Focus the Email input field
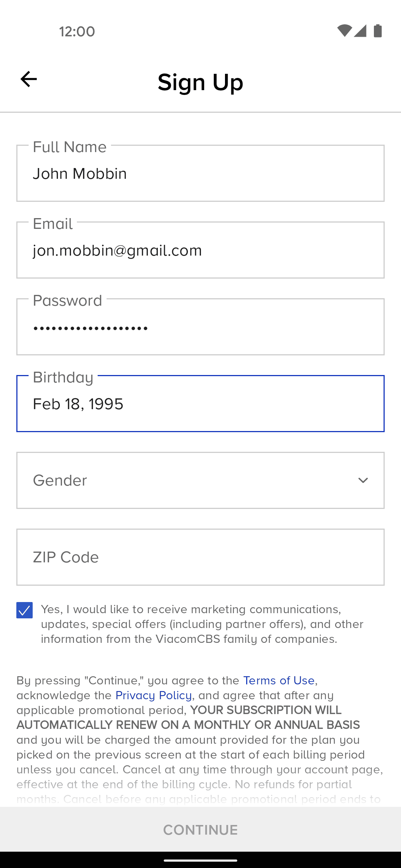This screenshot has width=401, height=868. click(x=200, y=250)
